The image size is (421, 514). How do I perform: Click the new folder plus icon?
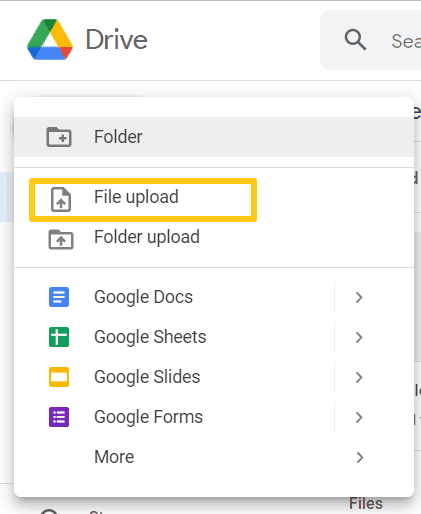click(59, 137)
